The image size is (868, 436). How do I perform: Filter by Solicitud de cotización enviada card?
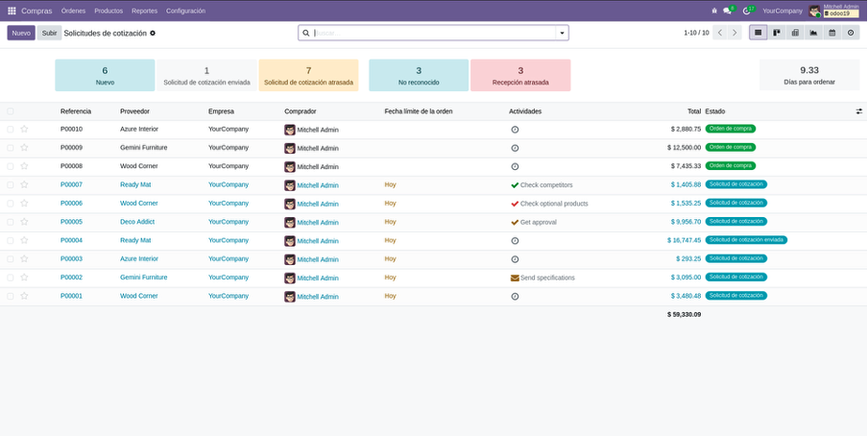(206, 75)
